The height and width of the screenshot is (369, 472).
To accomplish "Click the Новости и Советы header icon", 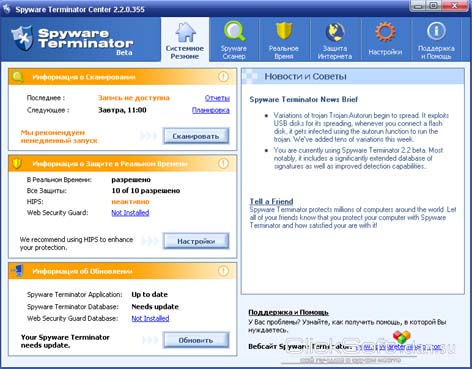I will click(x=250, y=77).
